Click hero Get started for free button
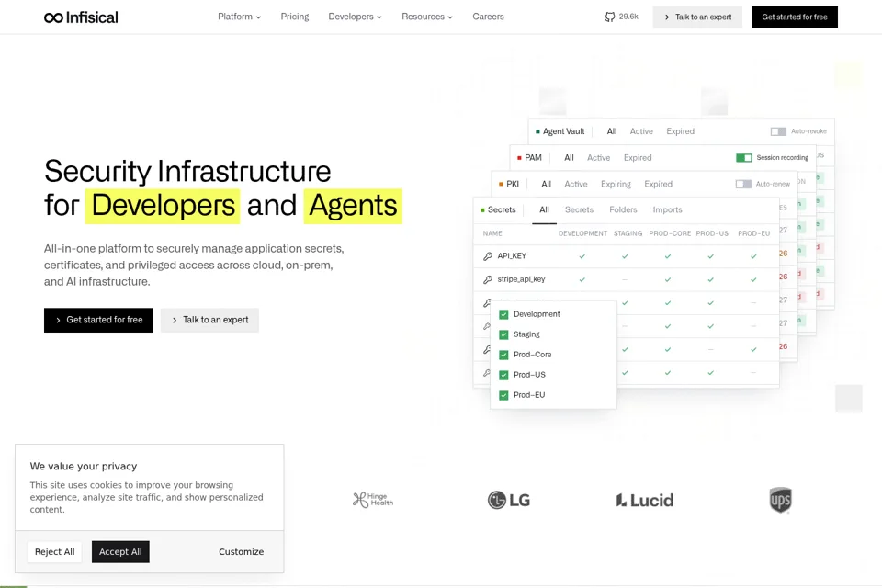882x588 pixels. [x=98, y=320]
